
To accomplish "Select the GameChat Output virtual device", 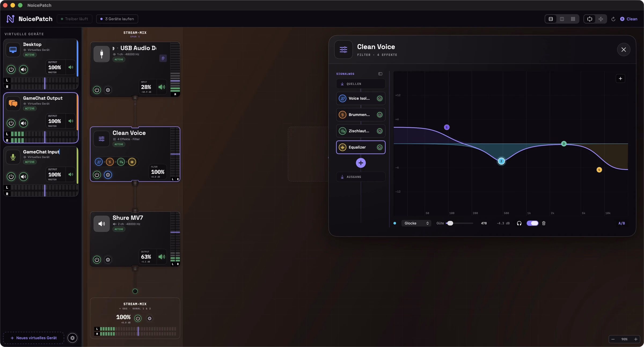I will coord(41,118).
